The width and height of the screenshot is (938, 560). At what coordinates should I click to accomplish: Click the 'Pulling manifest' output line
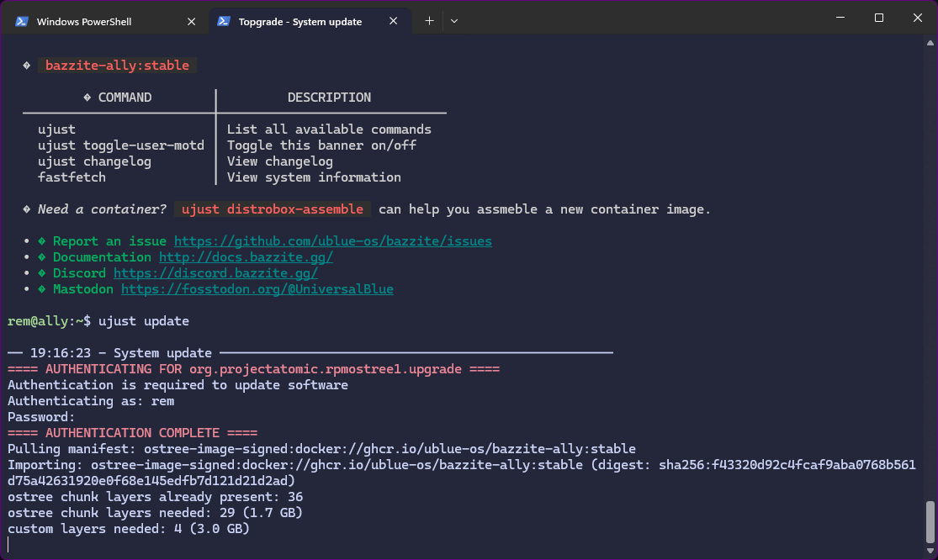tap(321, 449)
